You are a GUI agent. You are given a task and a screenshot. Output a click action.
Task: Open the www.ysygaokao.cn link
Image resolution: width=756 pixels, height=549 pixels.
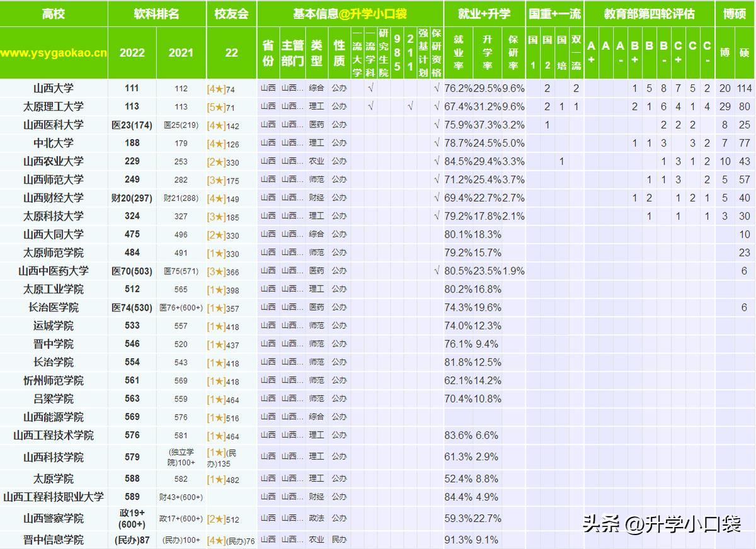[54, 53]
